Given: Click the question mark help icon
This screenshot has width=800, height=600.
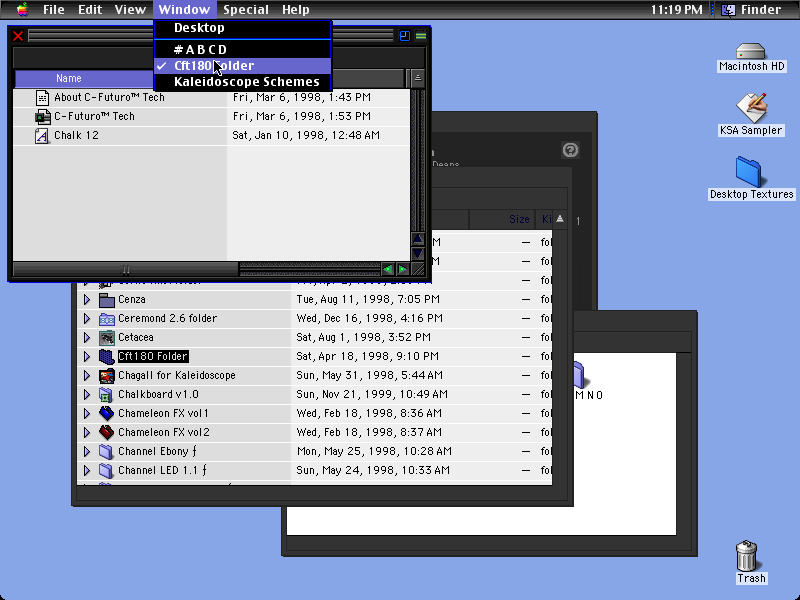Looking at the screenshot, I should point(570,150).
